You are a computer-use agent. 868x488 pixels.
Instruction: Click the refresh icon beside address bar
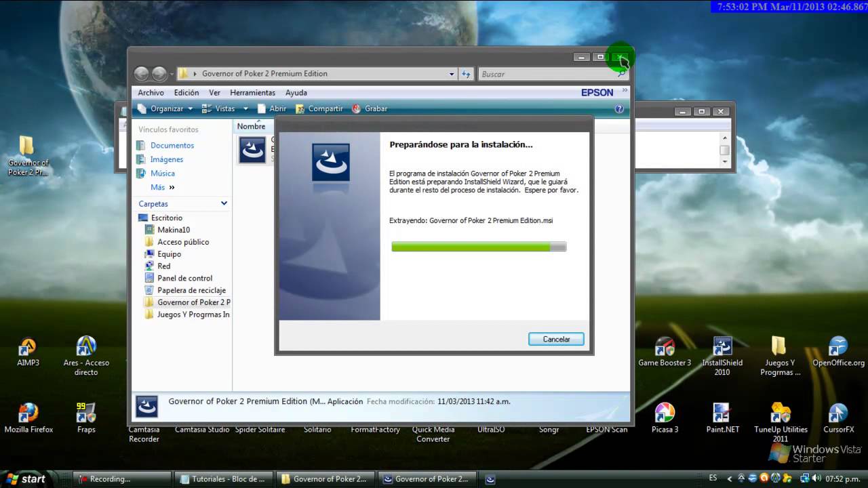(x=466, y=74)
